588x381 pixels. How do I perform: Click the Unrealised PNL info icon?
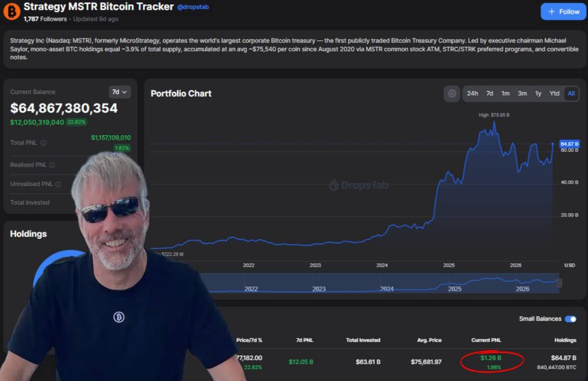pyautogui.click(x=58, y=184)
